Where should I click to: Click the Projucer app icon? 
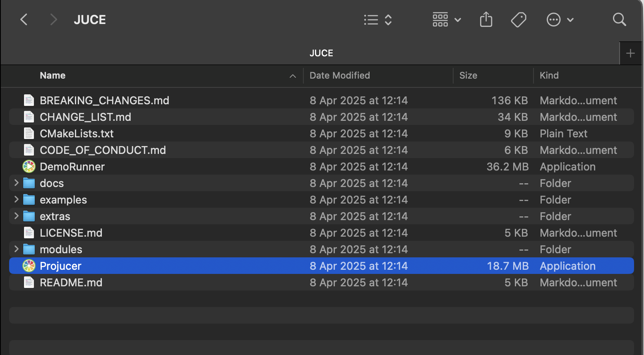(29, 266)
